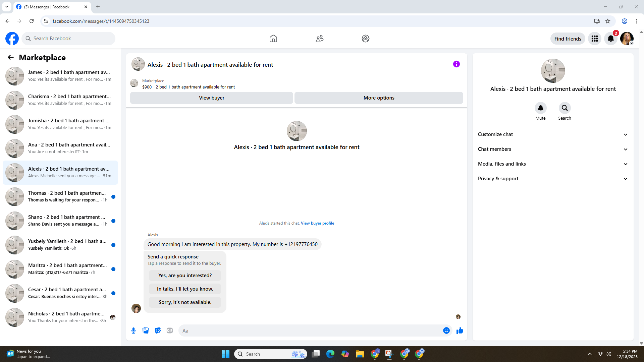The image size is (644, 362).
Task: Expand Media, files and links section
Action: pos(553,164)
